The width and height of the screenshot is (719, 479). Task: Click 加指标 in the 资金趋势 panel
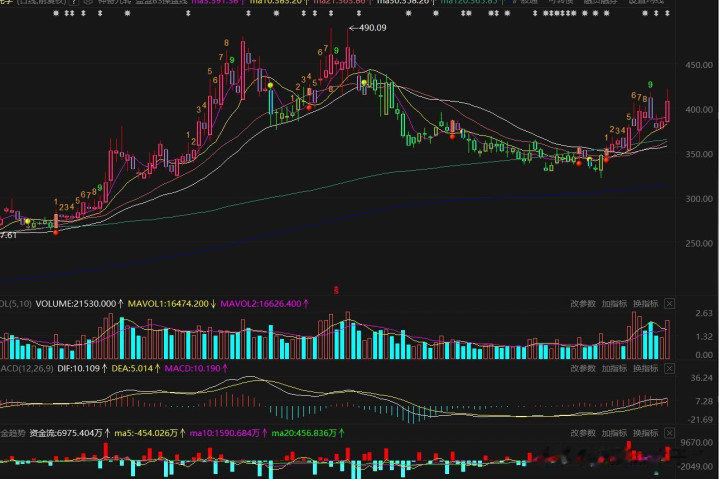click(x=614, y=433)
